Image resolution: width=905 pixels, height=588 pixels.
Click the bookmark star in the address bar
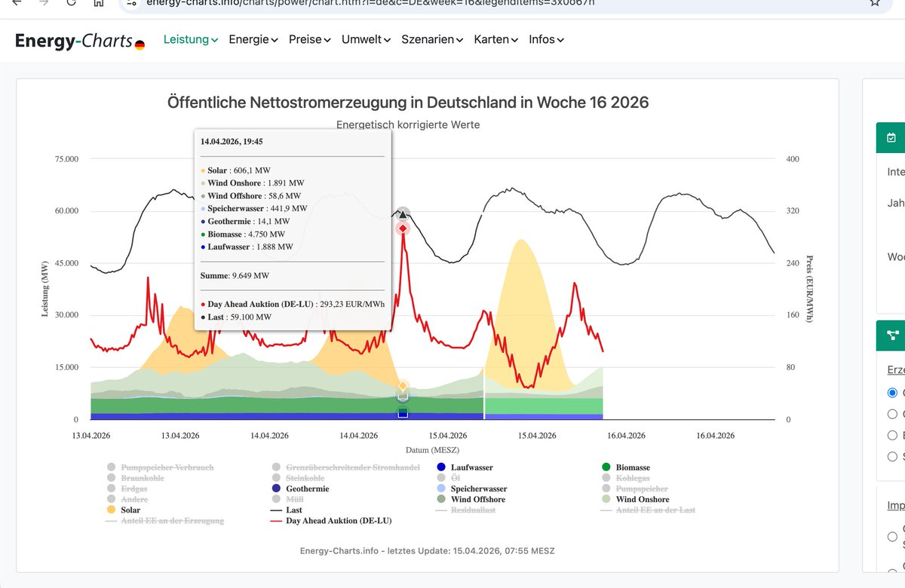(x=874, y=3)
